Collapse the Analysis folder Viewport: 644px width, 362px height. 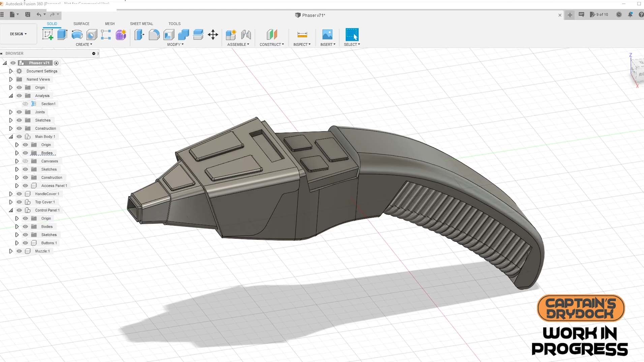tap(11, 96)
